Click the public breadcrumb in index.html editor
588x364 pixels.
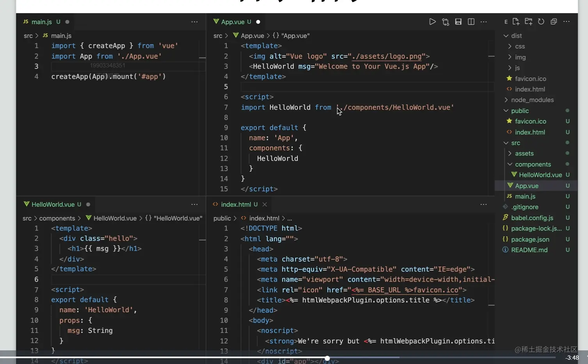(x=222, y=218)
